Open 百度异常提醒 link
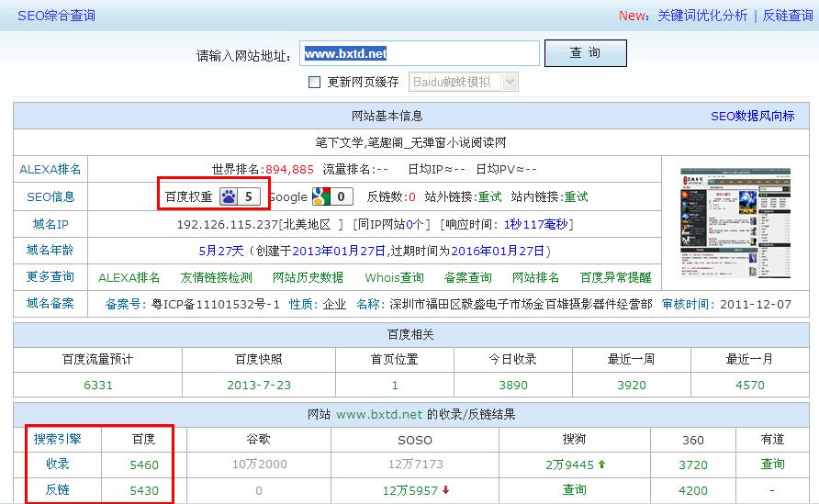The image size is (819, 504). pos(616,277)
